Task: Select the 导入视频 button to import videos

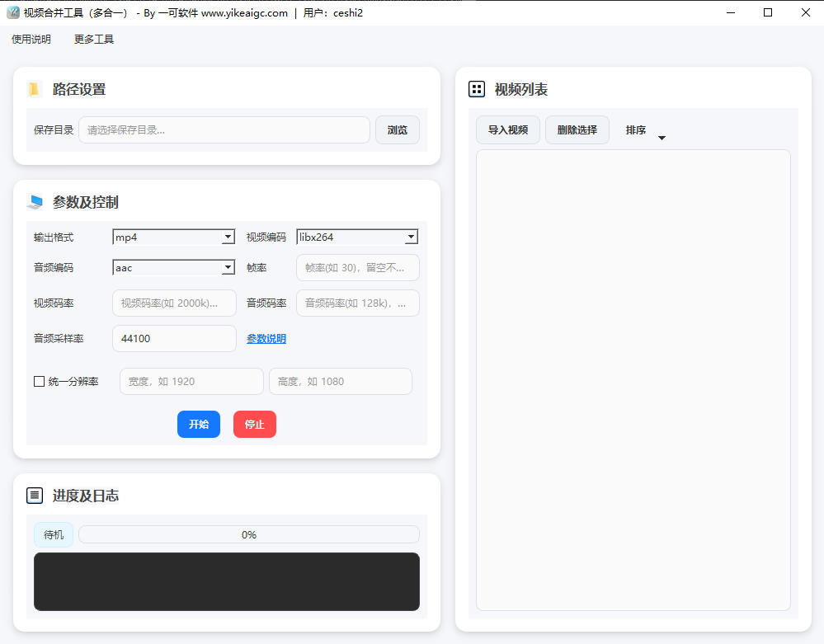Action: pos(507,129)
